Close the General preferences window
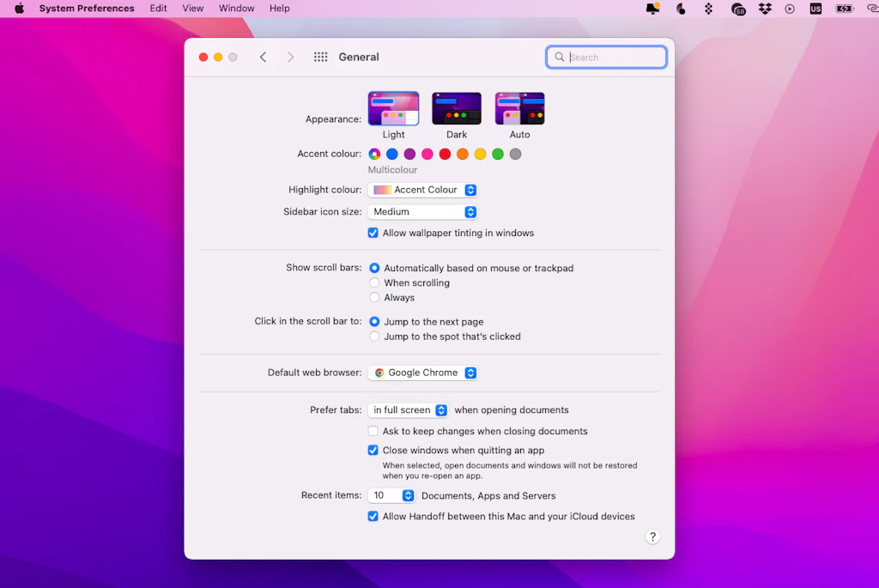This screenshot has width=879, height=588. point(203,58)
